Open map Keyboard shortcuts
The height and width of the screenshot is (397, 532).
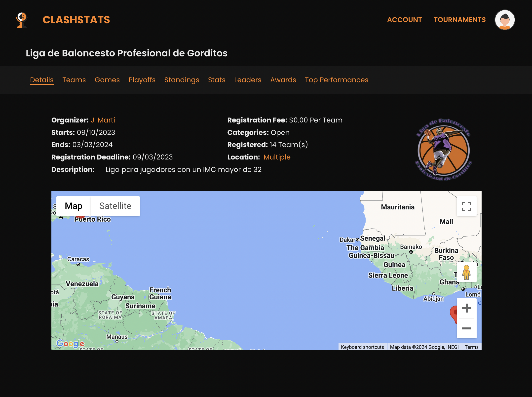tap(362, 347)
